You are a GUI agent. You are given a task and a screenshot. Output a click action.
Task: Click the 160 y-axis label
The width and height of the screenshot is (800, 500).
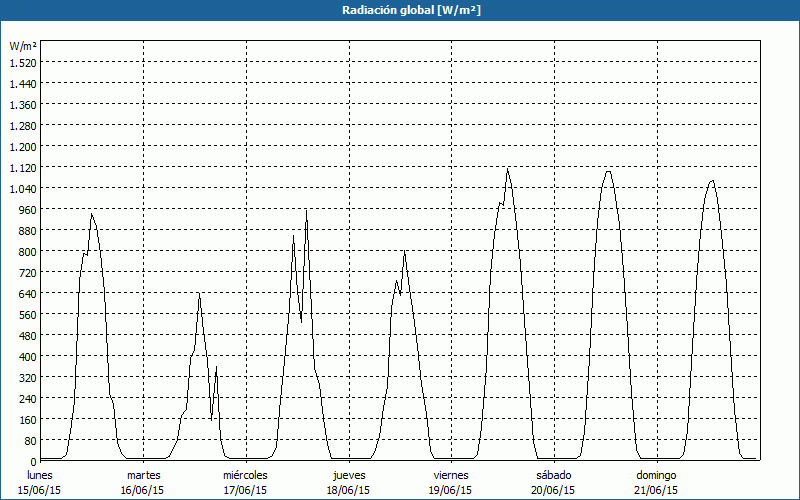[28, 420]
